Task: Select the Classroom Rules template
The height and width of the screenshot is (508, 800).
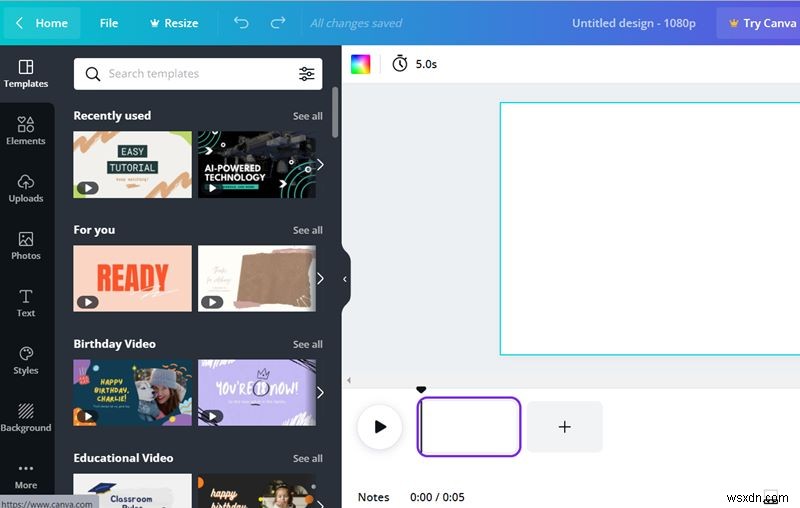Action: click(x=133, y=491)
